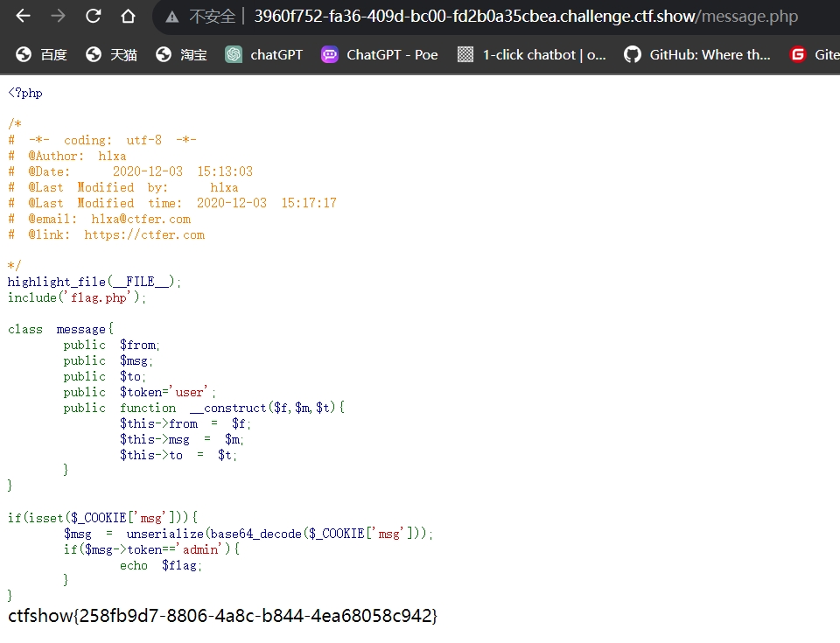Open the 百度 bookmark

[41, 54]
